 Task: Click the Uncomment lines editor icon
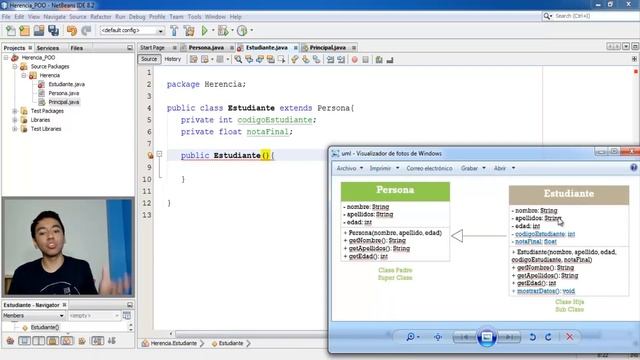390,60
